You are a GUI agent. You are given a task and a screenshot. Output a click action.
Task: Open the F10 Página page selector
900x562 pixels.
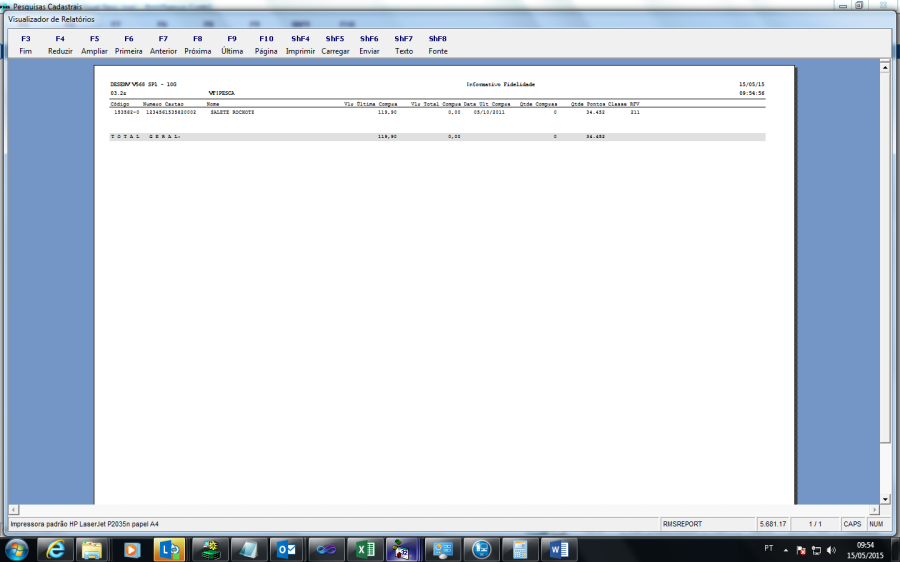(266, 45)
